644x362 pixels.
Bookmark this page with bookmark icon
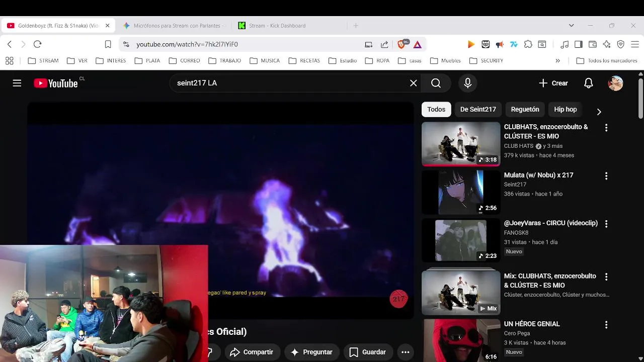(x=108, y=44)
